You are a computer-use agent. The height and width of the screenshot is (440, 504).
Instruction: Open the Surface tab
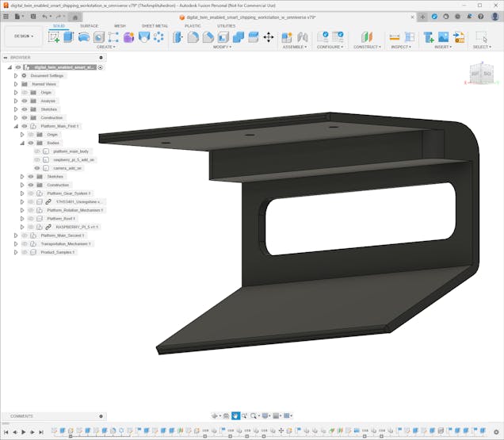[x=90, y=25]
